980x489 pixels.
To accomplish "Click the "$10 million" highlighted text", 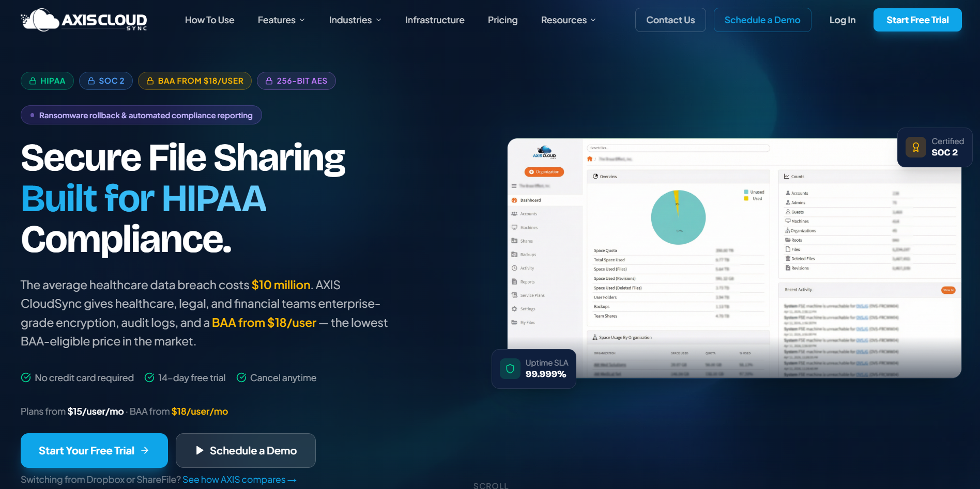I will [x=281, y=285].
